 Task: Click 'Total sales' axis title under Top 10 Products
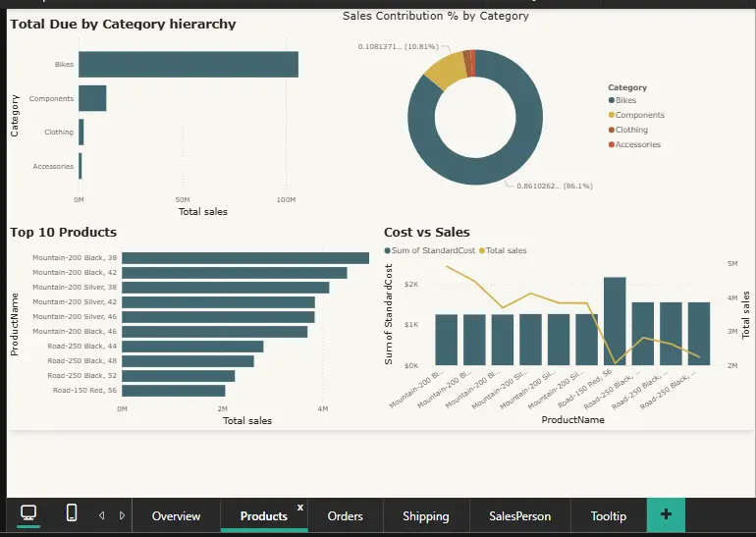247,421
